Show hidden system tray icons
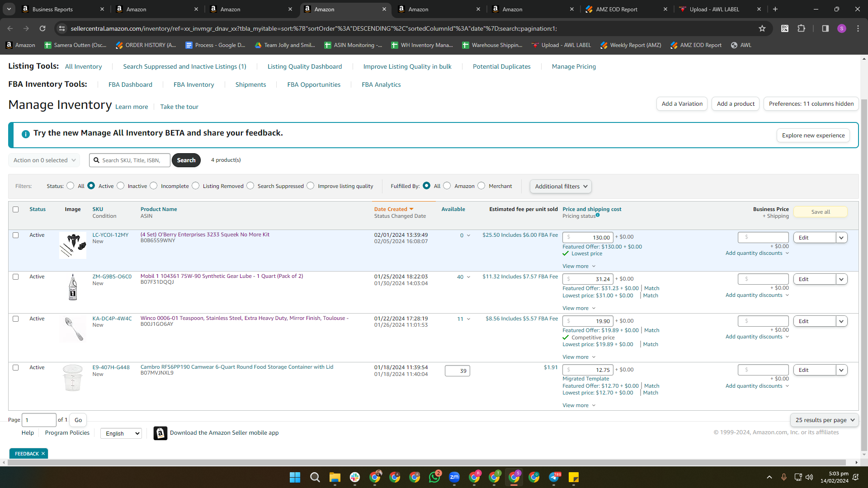This screenshot has width=868, height=488. (x=769, y=477)
